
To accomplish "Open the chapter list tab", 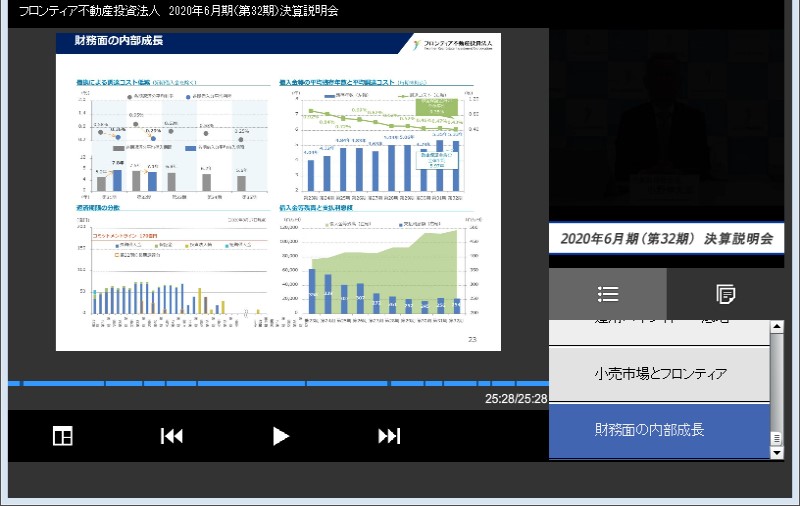I will pos(608,294).
